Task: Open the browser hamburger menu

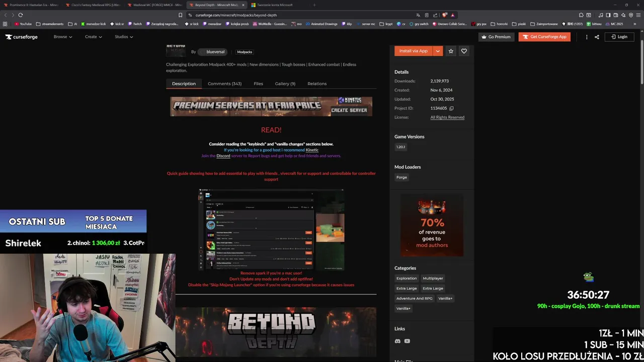Action: pos(638,15)
